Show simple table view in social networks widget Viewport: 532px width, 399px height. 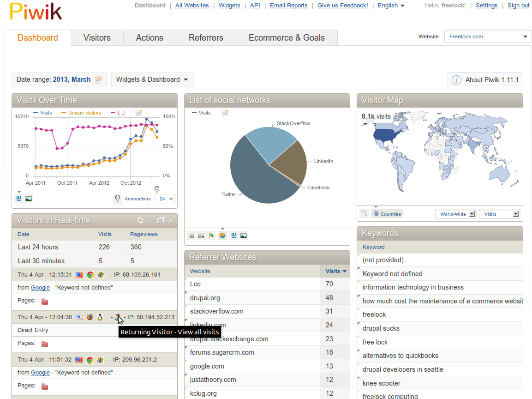tap(191, 236)
